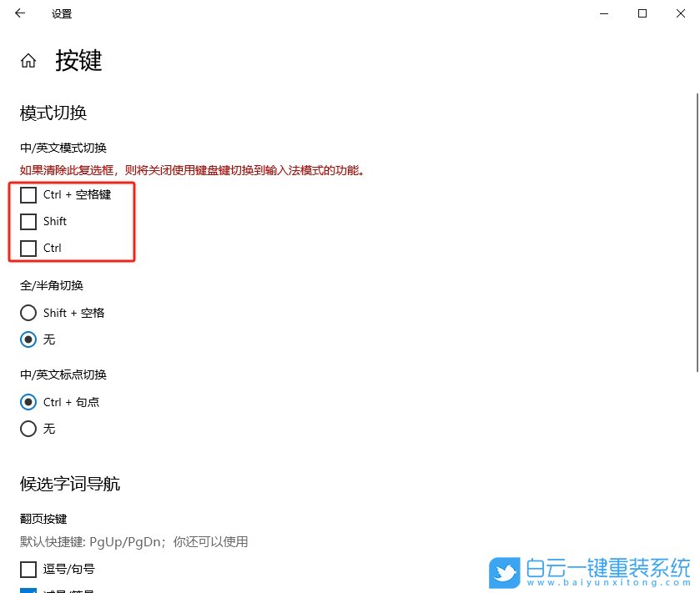This screenshot has width=700, height=593.
Task: Navigate back using the arrow icon
Action: click(20, 13)
